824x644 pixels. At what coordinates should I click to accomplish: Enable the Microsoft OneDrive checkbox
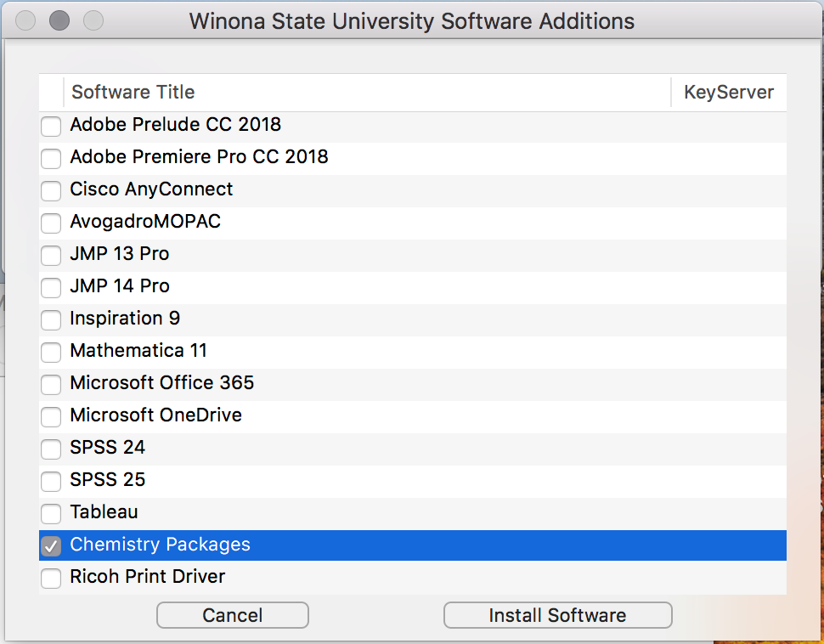pos(52,417)
